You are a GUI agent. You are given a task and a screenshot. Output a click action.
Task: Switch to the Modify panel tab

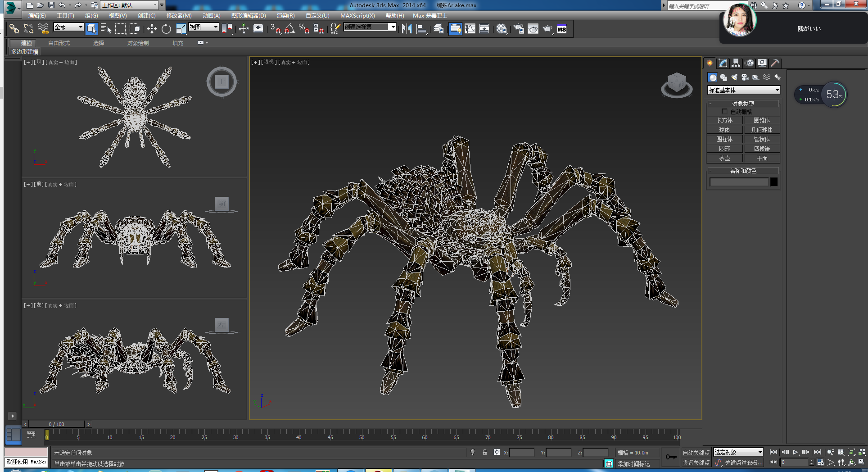click(x=723, y=63)
